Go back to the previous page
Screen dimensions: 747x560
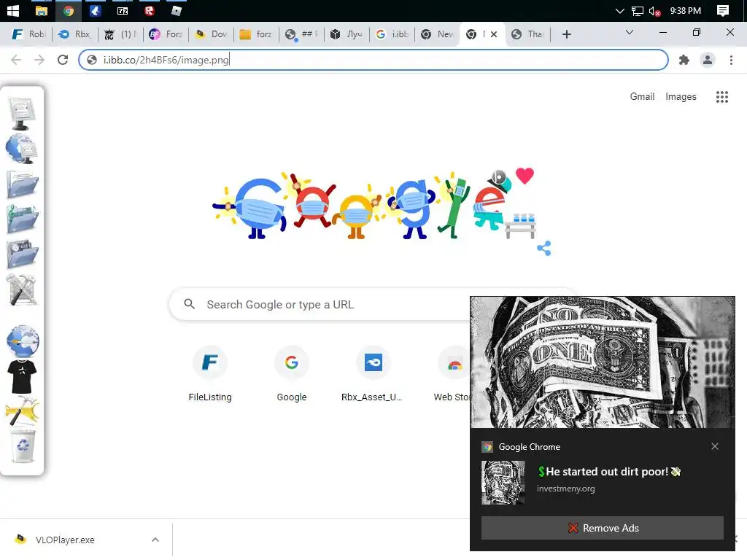[16, 60]
